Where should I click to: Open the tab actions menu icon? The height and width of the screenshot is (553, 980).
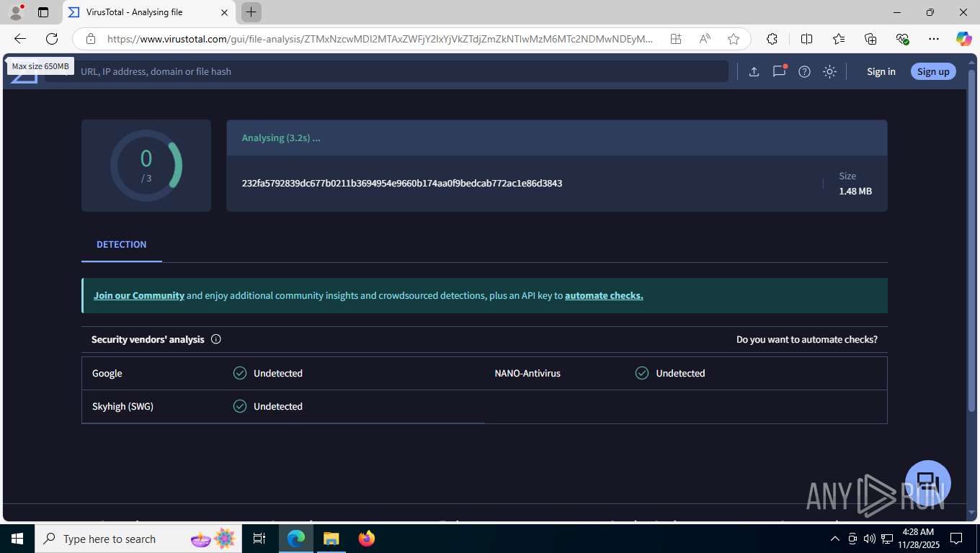click(x=43, y=12)
